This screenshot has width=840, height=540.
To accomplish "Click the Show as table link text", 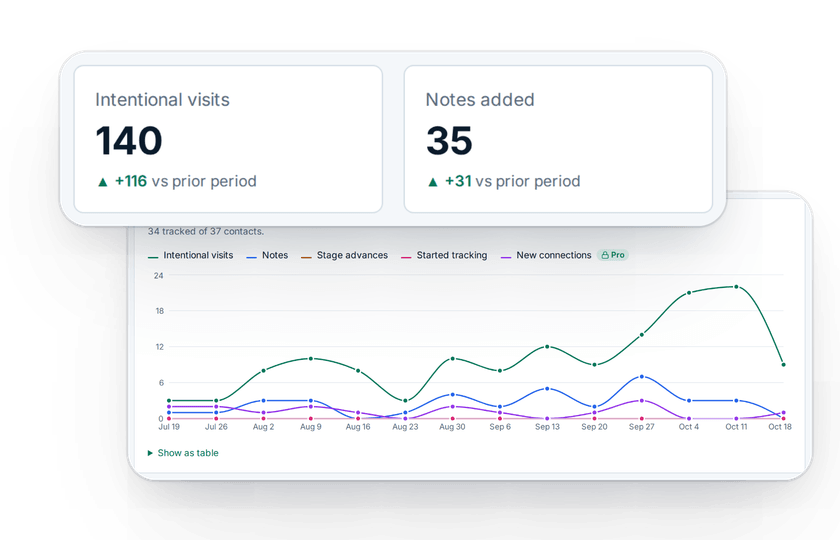I will point(188,453).
